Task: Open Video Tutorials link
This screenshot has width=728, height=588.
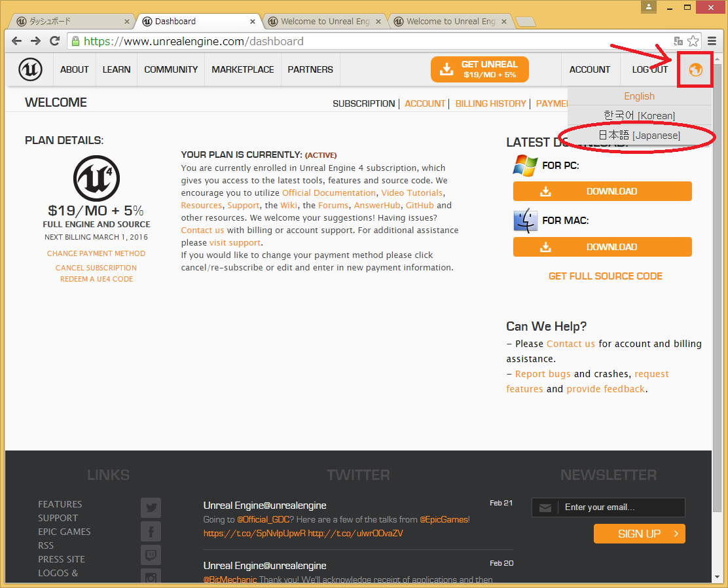Action: 412,193
